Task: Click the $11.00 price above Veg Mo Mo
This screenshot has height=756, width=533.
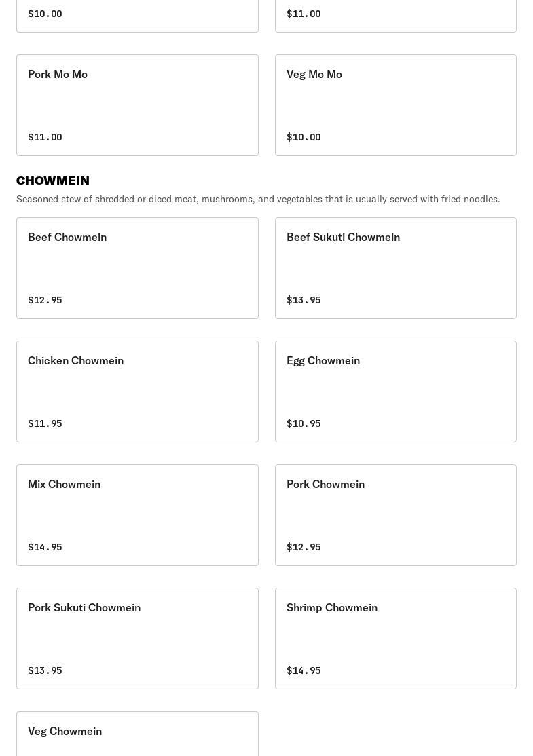Action: (x=304, y=14)
